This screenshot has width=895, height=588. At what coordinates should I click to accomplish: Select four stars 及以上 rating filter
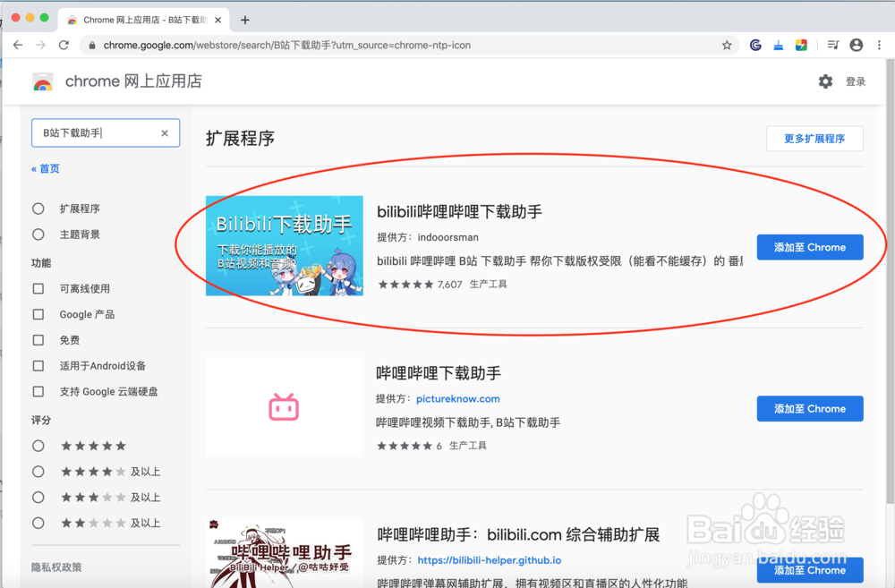(38, 472)
